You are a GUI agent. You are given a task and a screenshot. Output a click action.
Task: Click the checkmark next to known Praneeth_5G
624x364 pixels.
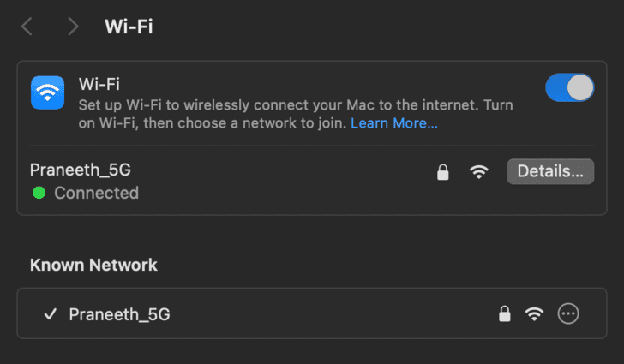coord(50,314)
